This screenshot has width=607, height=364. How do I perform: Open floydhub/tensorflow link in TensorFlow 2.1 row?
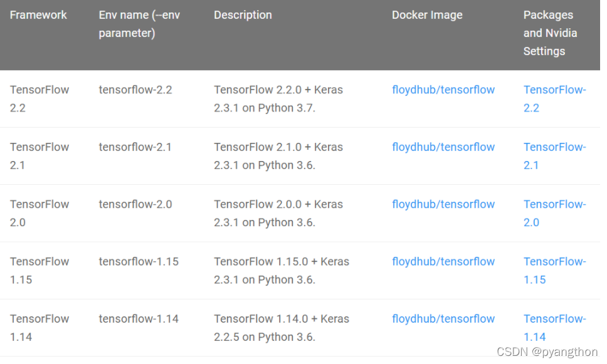[443, 147]
